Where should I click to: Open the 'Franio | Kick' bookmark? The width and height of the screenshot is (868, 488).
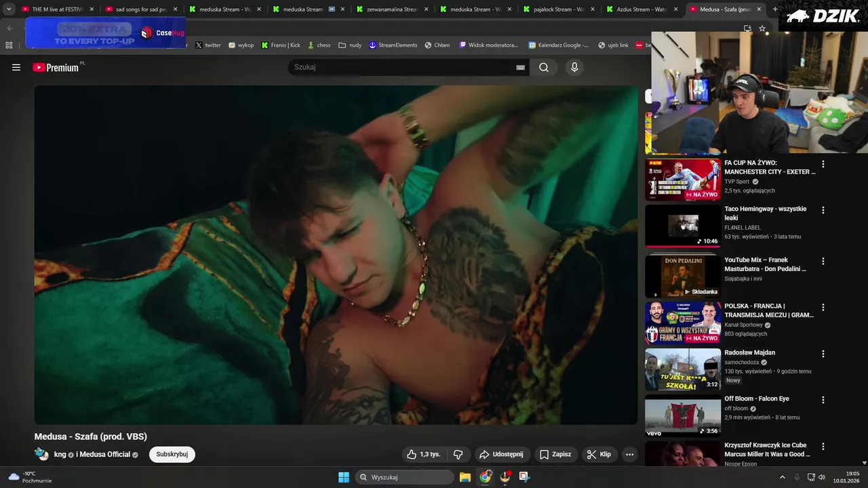[x=281, y=45]
